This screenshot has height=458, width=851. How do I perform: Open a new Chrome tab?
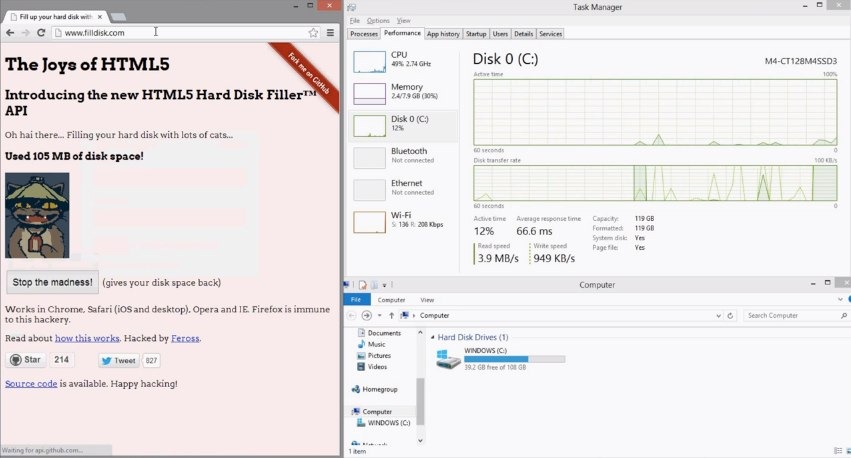(x=118, y=17)
